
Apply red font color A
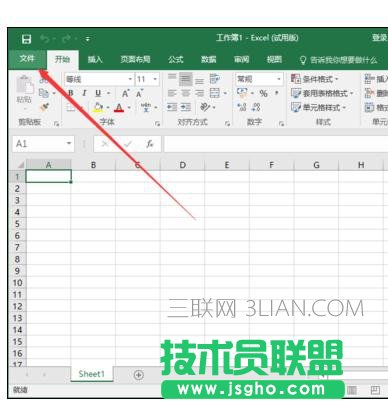point(119,108)
